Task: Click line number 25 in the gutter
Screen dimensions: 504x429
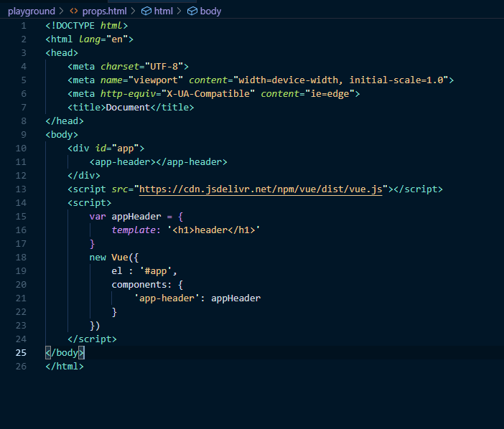Action: (21, 352)
